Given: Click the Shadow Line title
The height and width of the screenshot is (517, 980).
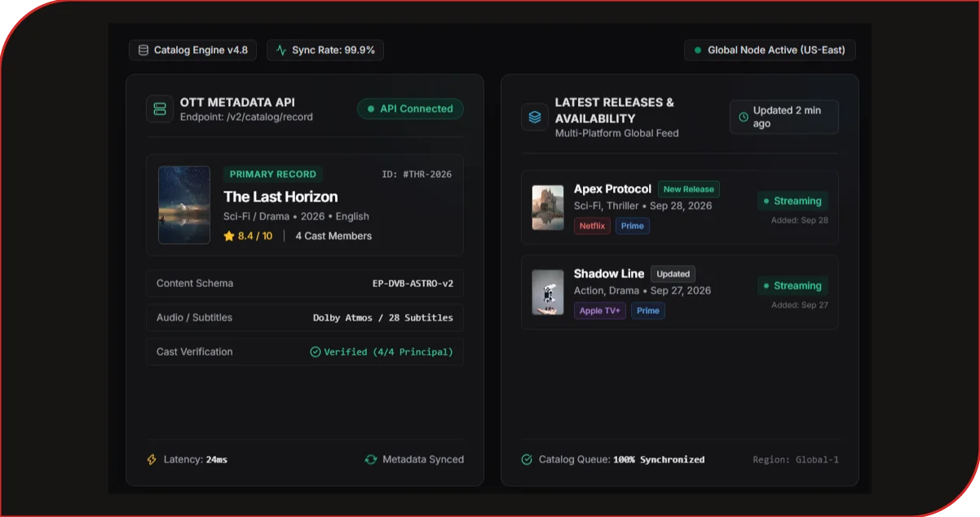Looking at the screenshot, I should [609, 274].
